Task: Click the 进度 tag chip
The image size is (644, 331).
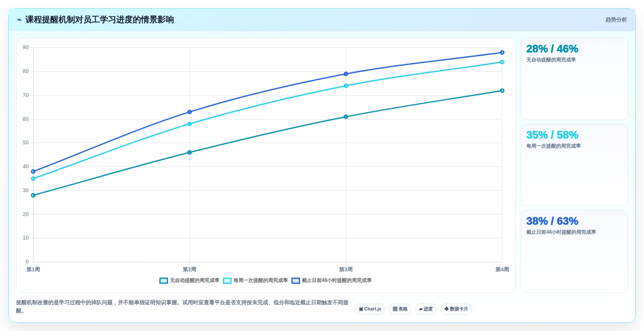Action: tap(426, 309)
